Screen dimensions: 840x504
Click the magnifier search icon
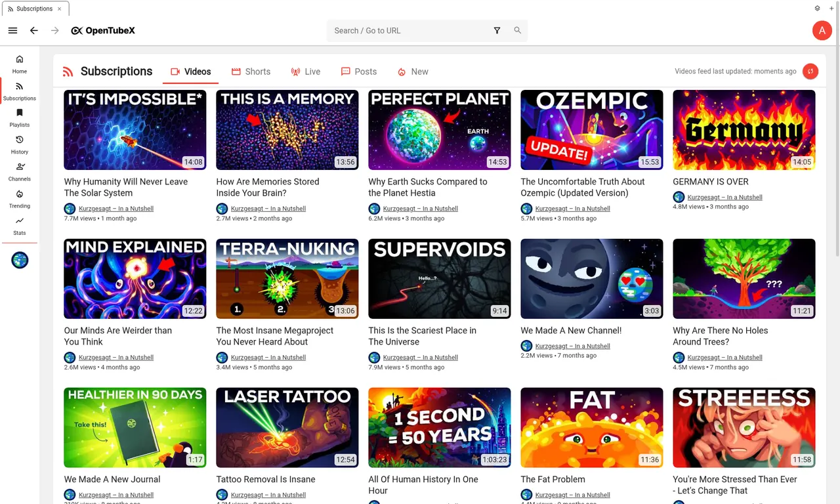point(517,30)
